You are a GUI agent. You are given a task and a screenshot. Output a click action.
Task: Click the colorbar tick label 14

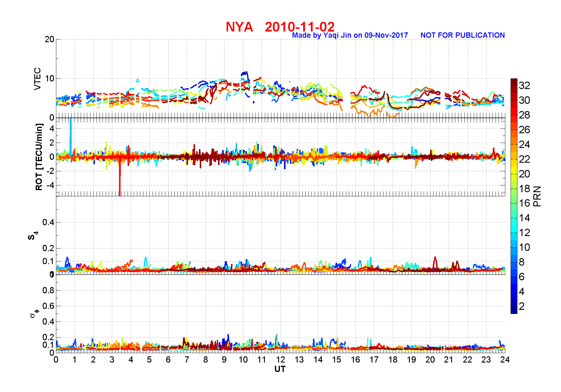pyautogui.click(x=524, y=218)
